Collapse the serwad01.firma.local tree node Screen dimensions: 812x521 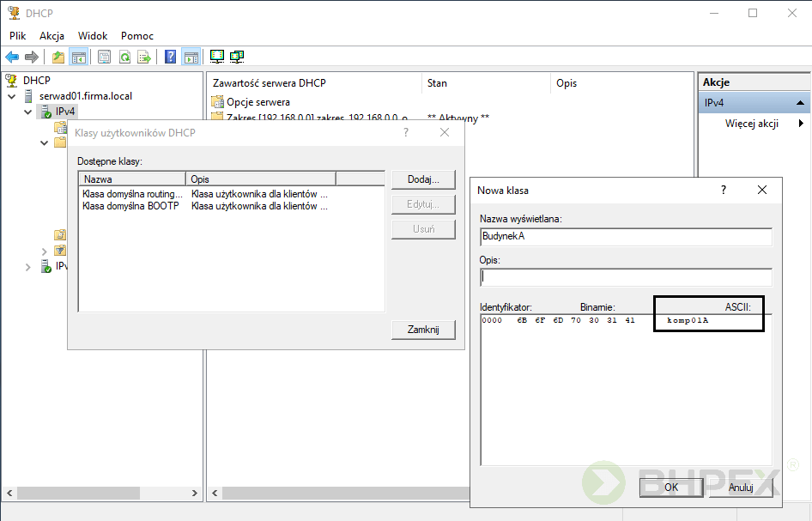click(12, 96)
